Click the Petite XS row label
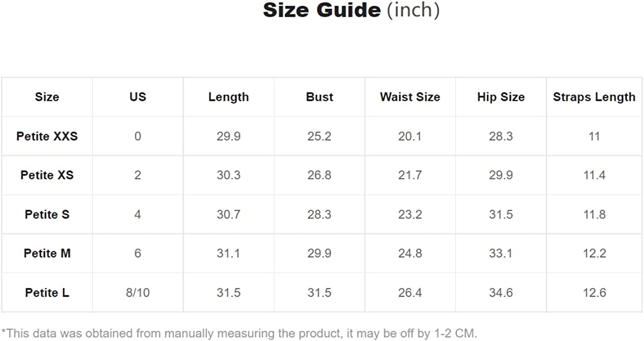644x341 pixels. (x=47, y=175)
